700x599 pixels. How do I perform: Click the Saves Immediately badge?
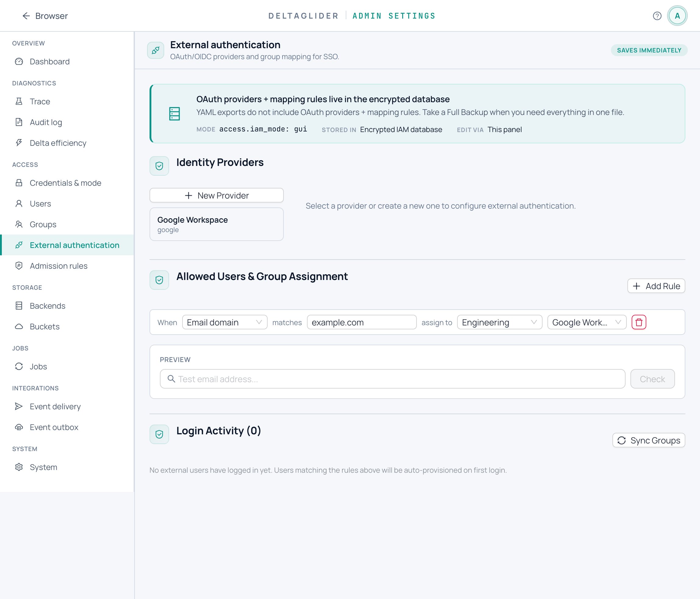(x=649, y=50)
